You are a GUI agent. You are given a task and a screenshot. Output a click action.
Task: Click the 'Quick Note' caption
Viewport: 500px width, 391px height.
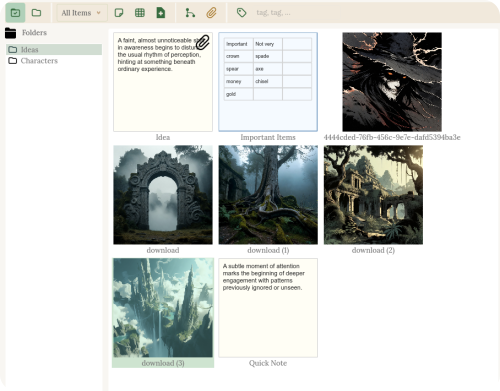coord(268,363)
